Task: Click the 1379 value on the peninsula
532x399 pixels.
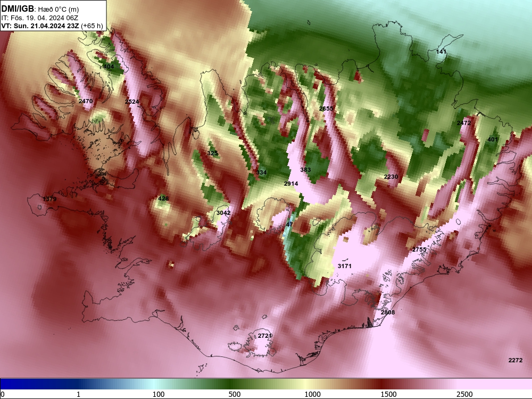Action: click(x=49, y=199)
